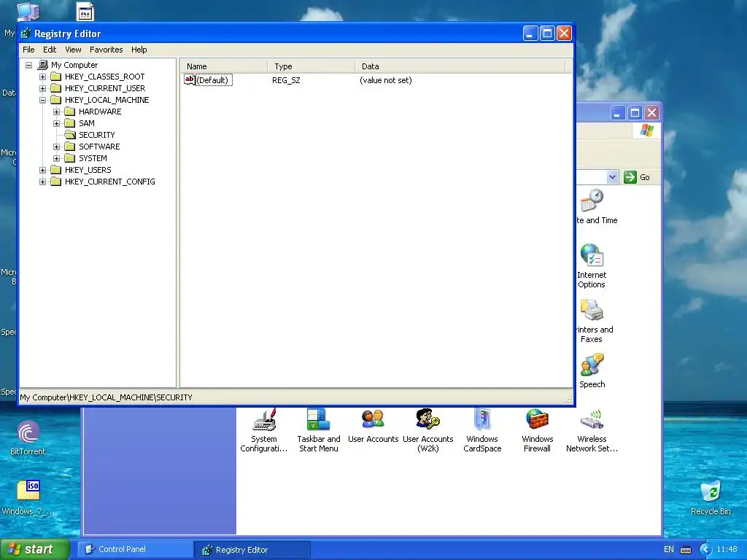Open the Edit menu

pyautogui.click(x=50, y=50)
